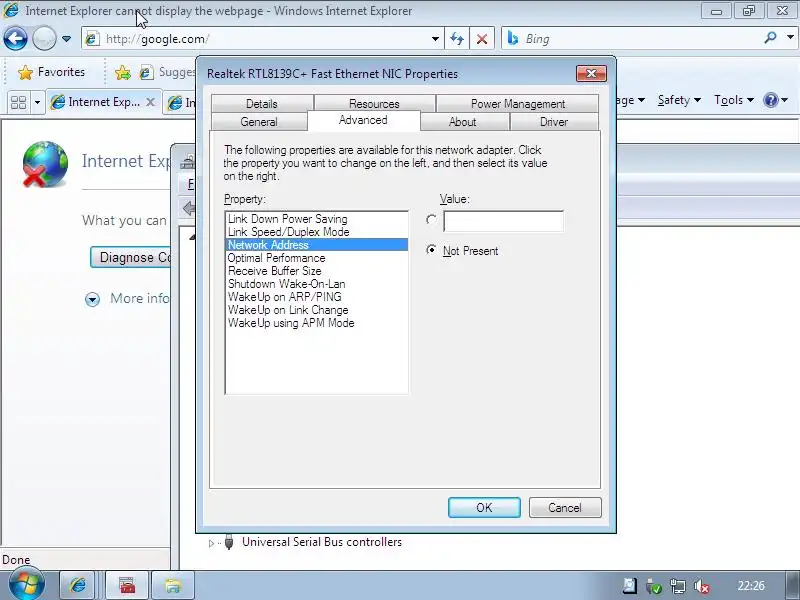Click the Action Center tray icon
This screenshot has height=600, width=800.
tap(630, 586)
